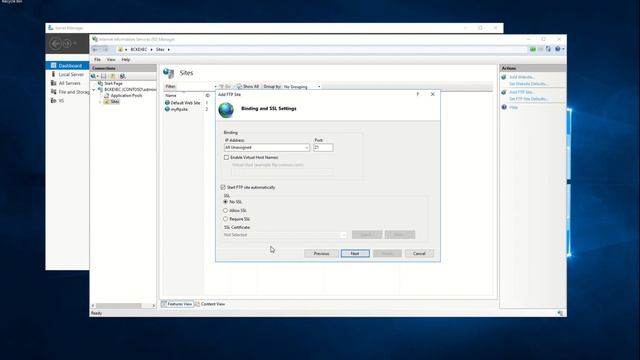
Task: Click the Local Server icon in Server Manager
Action: click(53, 74)
